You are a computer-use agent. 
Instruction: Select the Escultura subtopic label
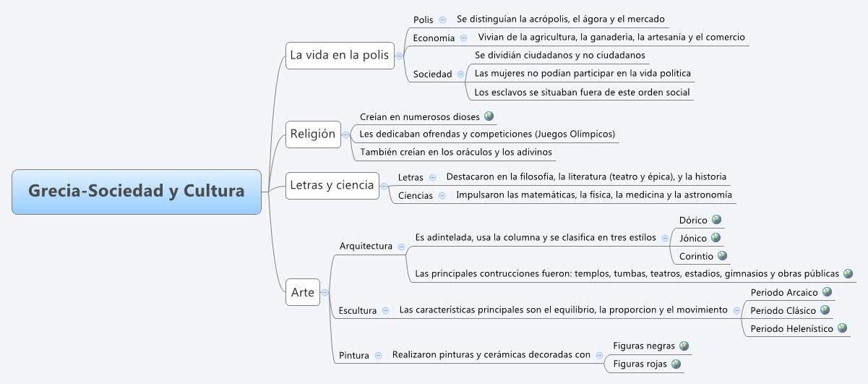tap(358, 311)
